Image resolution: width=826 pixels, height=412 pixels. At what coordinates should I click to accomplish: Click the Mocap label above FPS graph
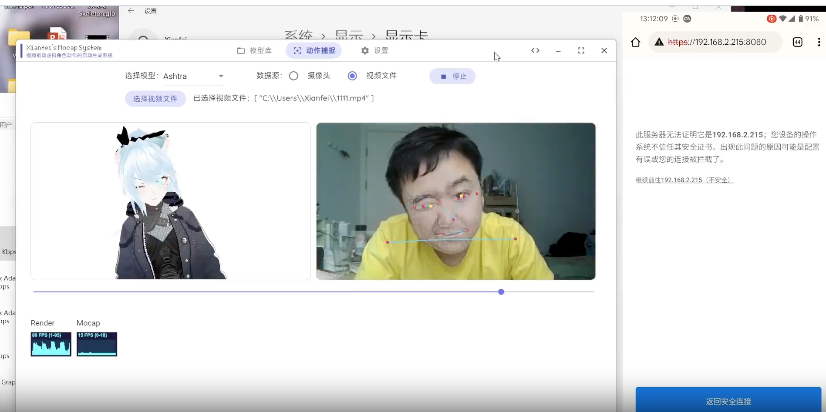[x=88, y=323]
